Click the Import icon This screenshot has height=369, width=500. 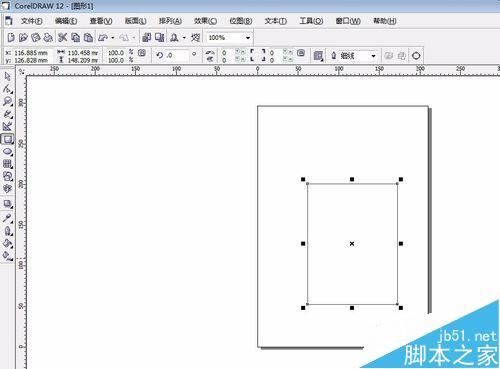click(x=146, y=37)
